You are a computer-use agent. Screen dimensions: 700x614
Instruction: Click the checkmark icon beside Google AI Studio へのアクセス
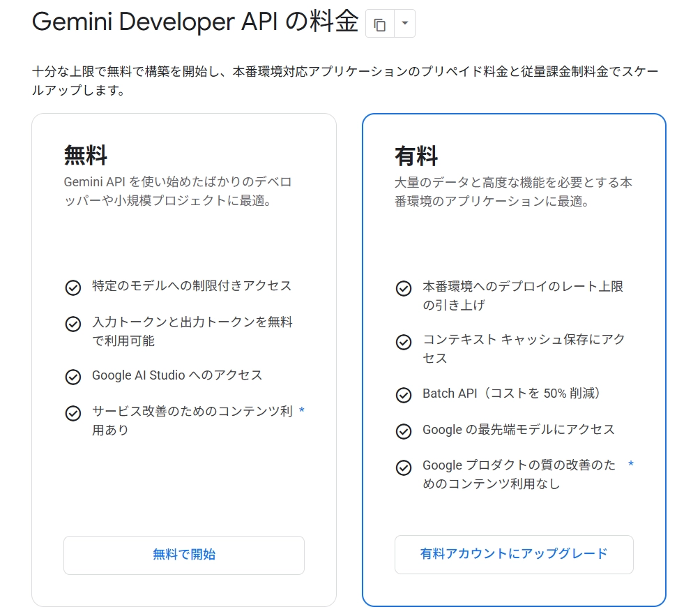[x=73, y=377]
